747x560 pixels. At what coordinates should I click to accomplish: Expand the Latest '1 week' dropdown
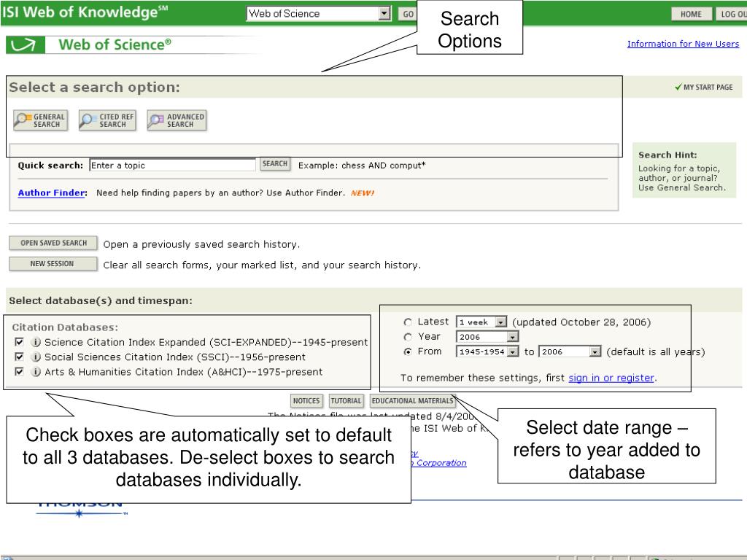click(x=500, y=322)
